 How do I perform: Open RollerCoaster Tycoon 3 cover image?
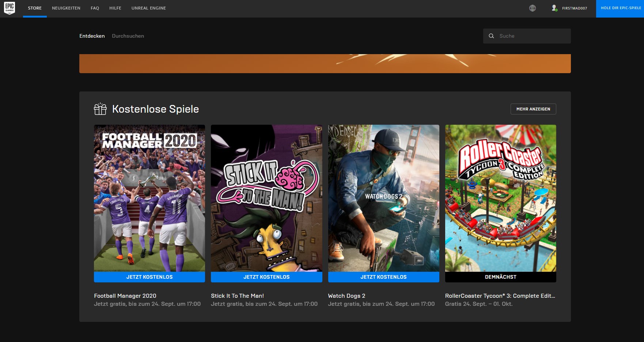(501, 198)
